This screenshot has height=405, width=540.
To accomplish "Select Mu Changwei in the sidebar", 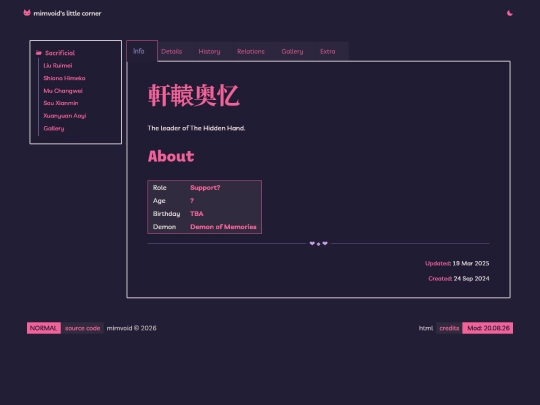I will (63, 91).
